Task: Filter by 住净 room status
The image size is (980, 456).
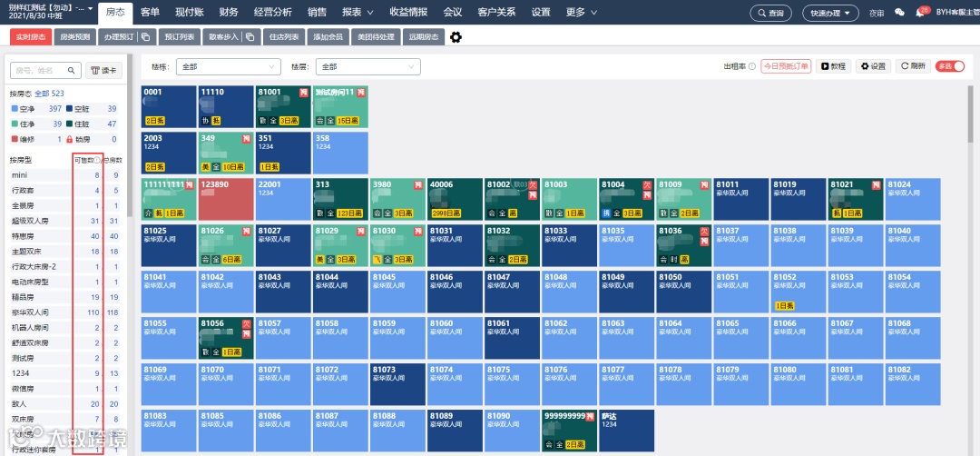Action: pos(35,124)
